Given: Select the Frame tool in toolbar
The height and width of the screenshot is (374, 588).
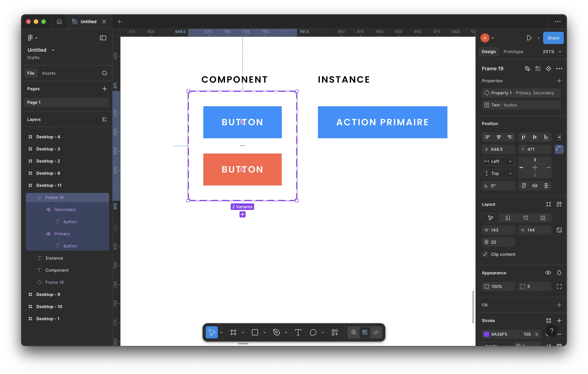Looking at the screenshot, I should [233, 332].
